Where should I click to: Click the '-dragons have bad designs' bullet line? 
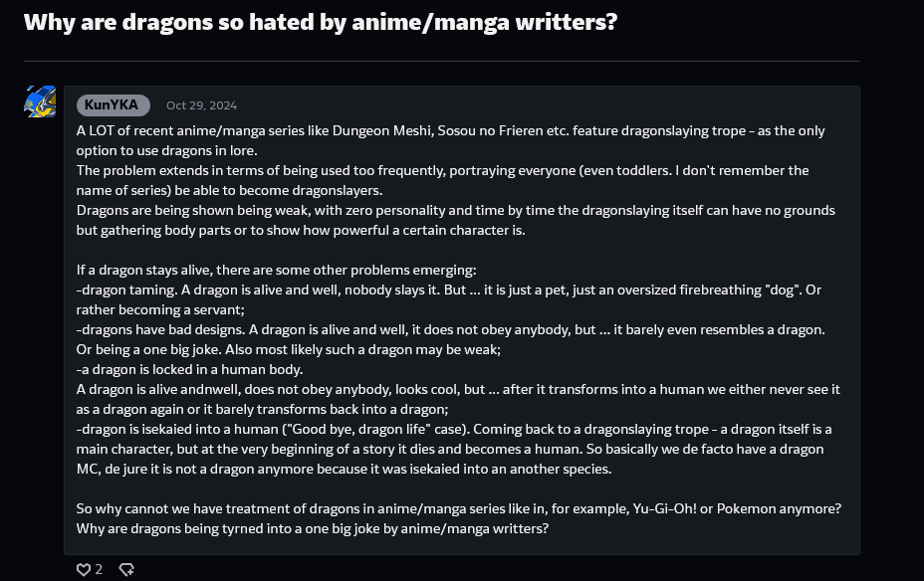click(450, 329)
